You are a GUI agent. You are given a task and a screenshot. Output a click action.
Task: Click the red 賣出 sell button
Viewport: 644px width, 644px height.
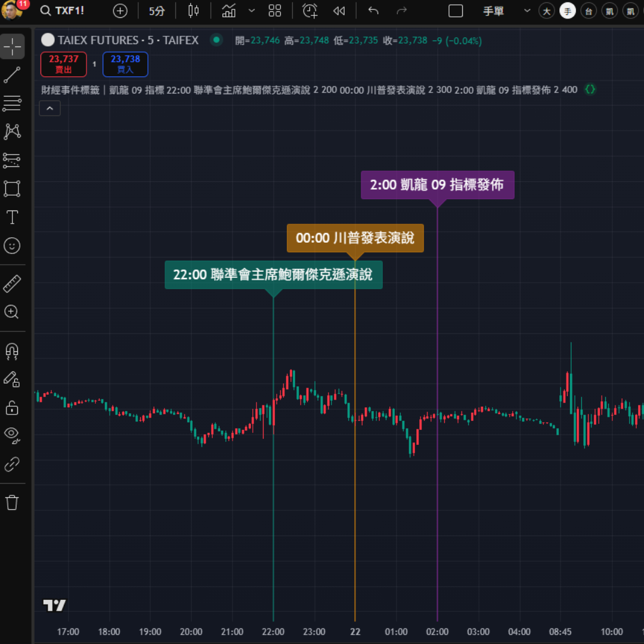pyautogui.click(x=64, y=64)
